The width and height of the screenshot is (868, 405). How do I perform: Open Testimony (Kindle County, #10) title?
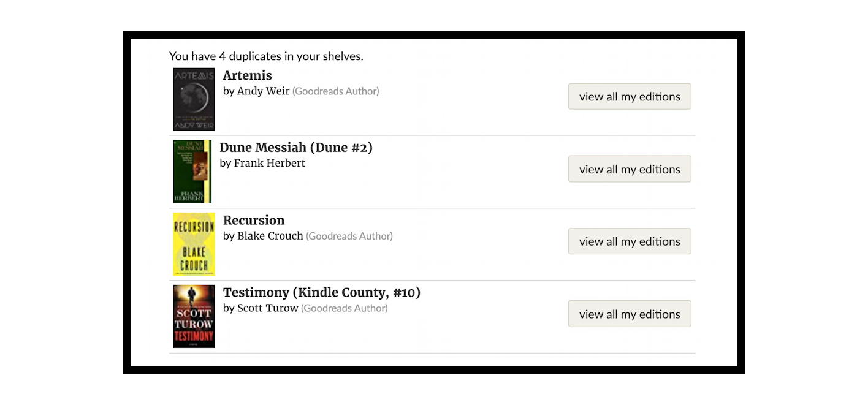pos(322,292)
